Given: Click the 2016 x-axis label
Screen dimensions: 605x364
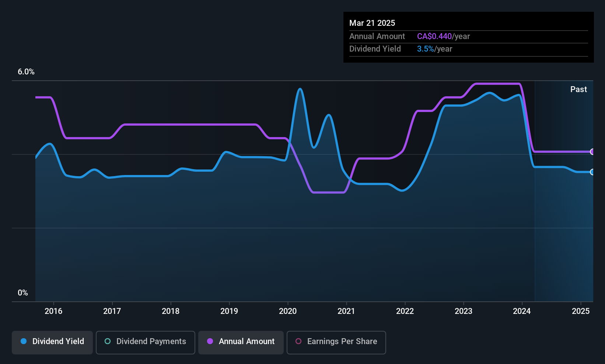Looking at the screenshot, I should tap(53, 311).
